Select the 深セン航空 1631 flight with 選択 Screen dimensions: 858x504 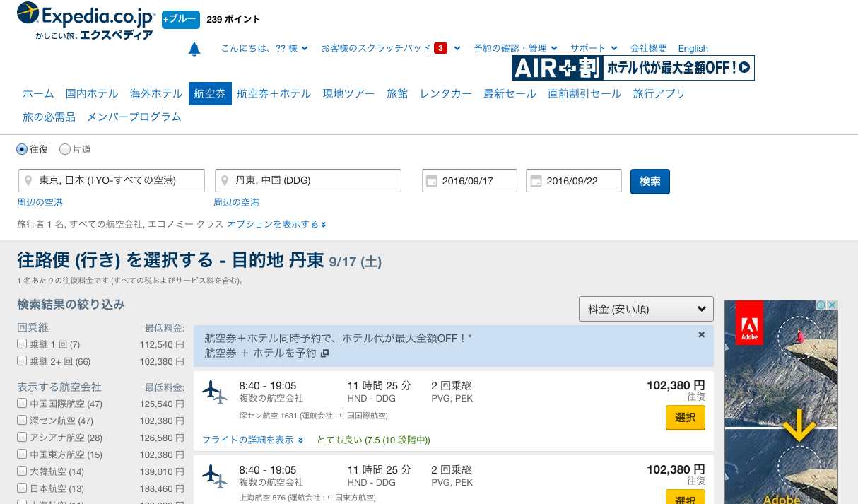pyautogui.click(x=686, y=418)
